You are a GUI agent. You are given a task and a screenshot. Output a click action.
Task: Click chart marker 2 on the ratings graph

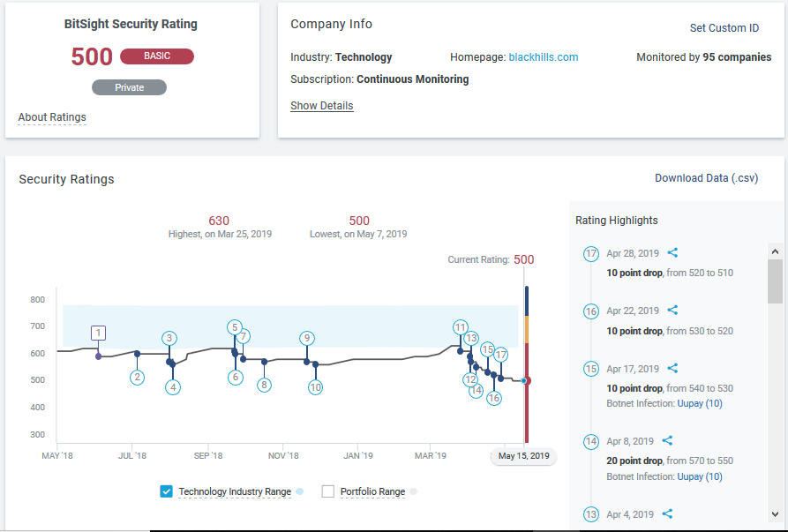point(137,378)
